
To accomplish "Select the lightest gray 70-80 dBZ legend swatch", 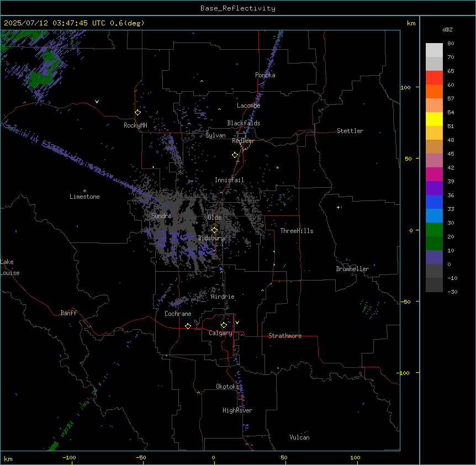I will 434,50.
